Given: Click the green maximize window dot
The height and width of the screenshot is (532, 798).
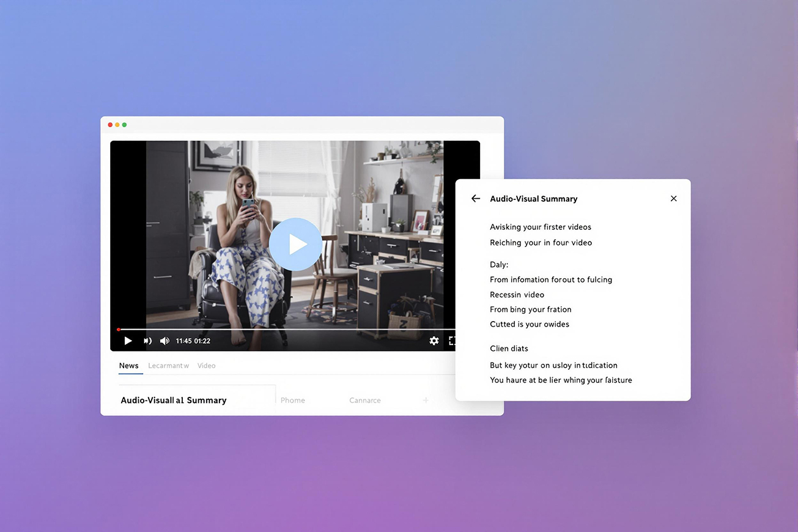Looking at the screenshot, I should coord(125,125).
